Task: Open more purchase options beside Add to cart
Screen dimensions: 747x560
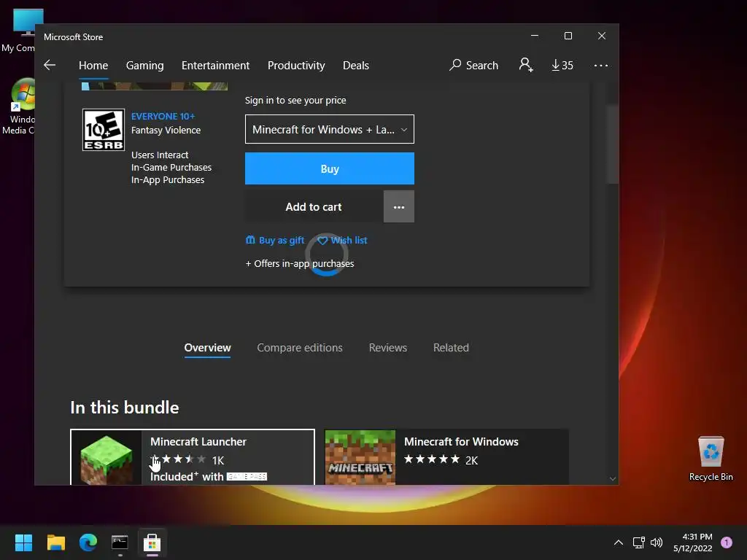Action: (x=399, y=206)
